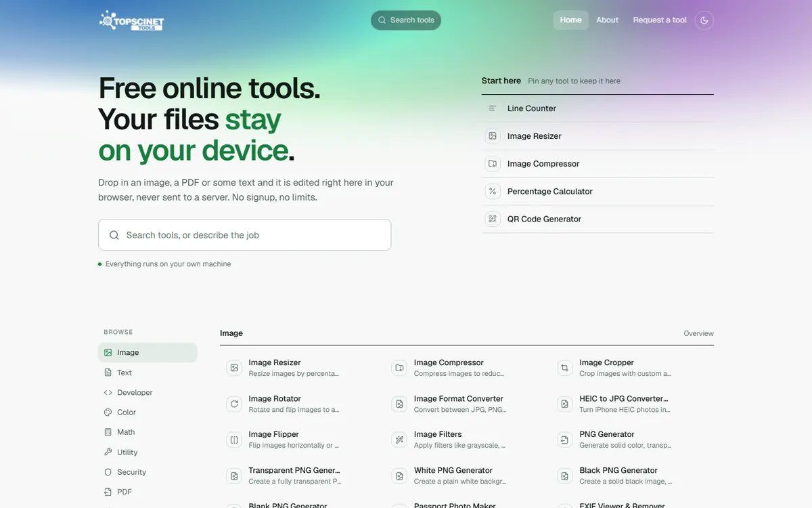Click the Image Compressor card icon
Viewport: 812px width, 508px height.
pyautogui.click(x=399, y=368)
